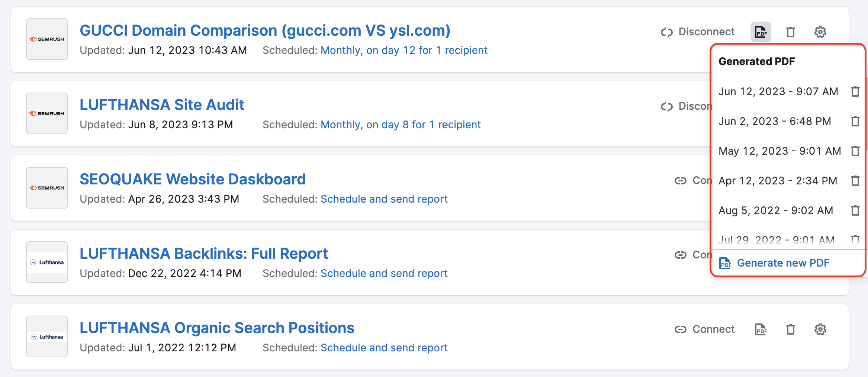The height and width of the screenshot is (377, 868).
Task: Click Schedule and send report for SEOQUAKE dashboard
Action: (384, 199)
